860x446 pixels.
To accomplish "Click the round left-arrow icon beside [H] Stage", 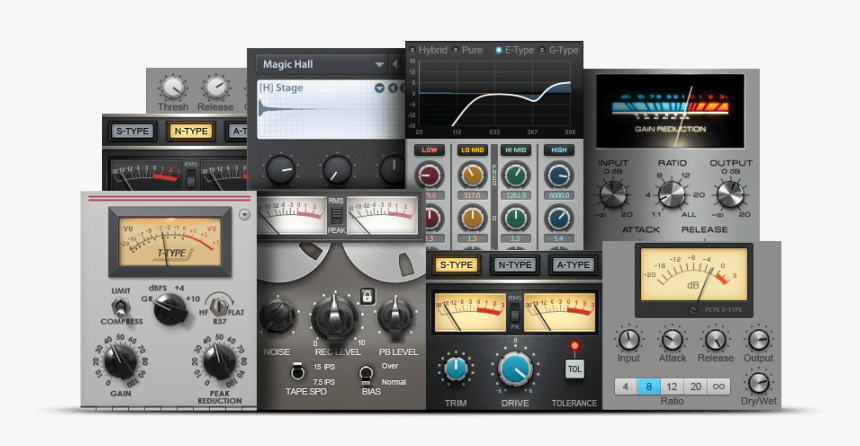I will point(393,88).
